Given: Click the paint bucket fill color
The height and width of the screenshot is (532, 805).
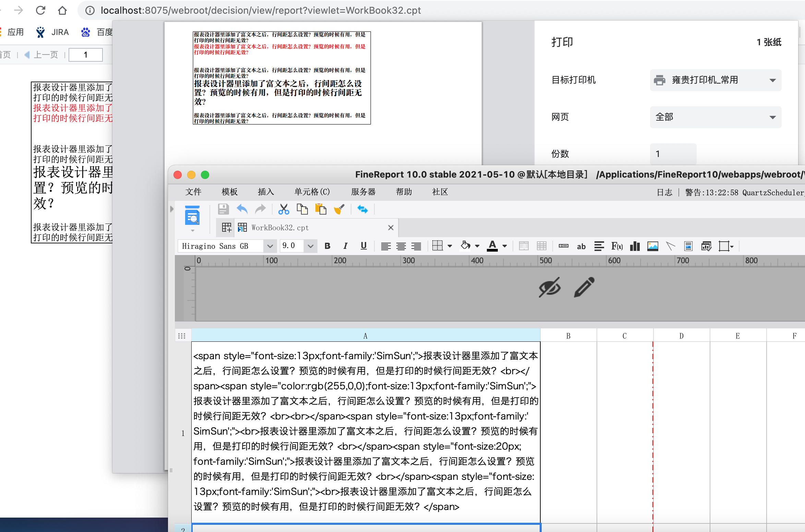Looking at the screenshot, I should point(465,246).
